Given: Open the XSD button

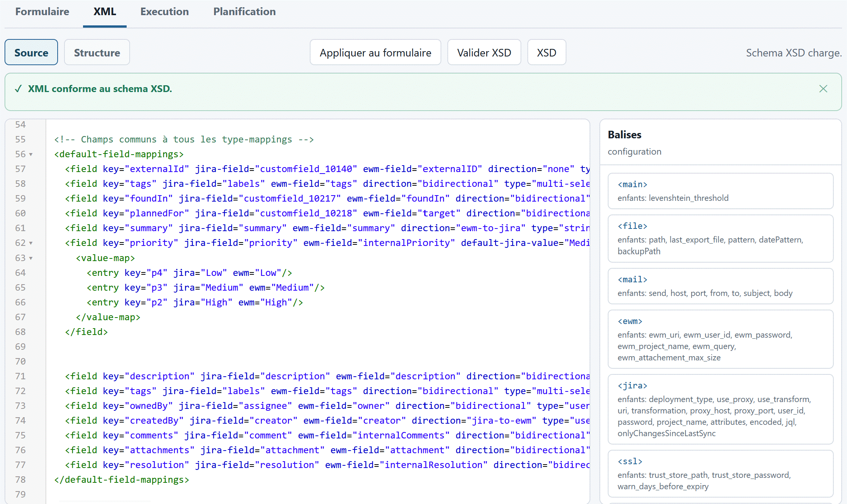Looking at the screenshot, I should tap(547, 52).
